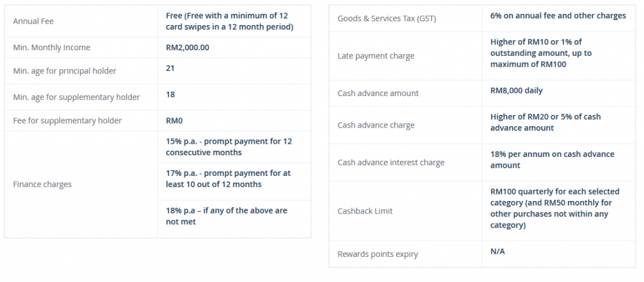Screen dimensions: 644x282
Task: Select the 15% p.a. prompt payment text
Action: tap(229, 147)
